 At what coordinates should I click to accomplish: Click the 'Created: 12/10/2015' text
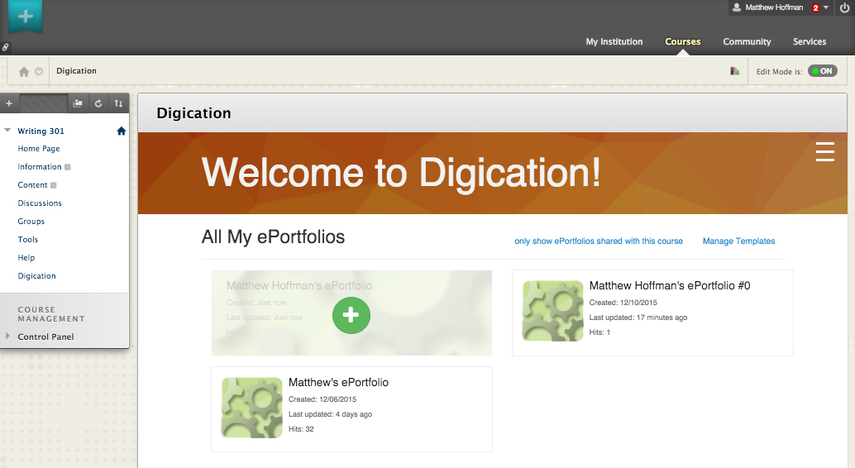pyautogui.click(x=623, y=302)
